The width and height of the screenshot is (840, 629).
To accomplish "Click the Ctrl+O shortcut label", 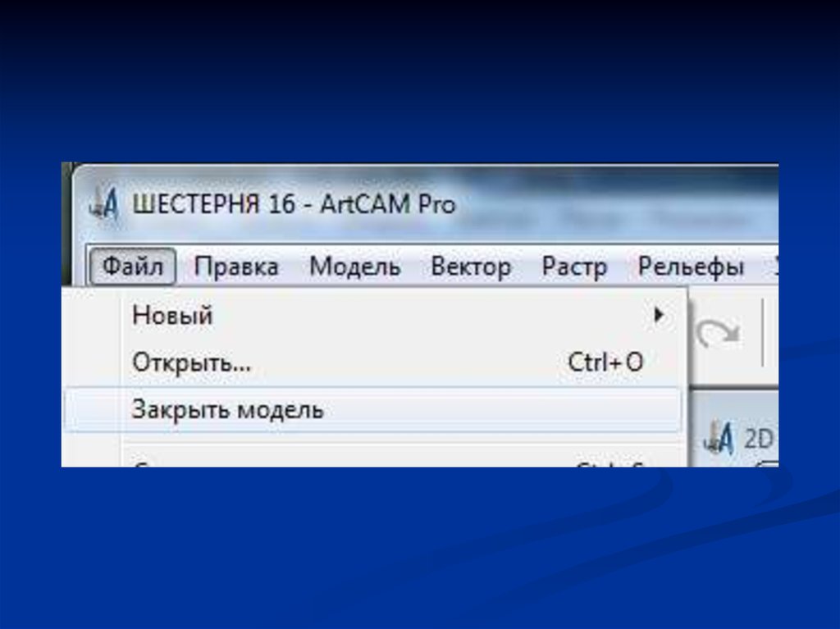I will tap(605, 362).
